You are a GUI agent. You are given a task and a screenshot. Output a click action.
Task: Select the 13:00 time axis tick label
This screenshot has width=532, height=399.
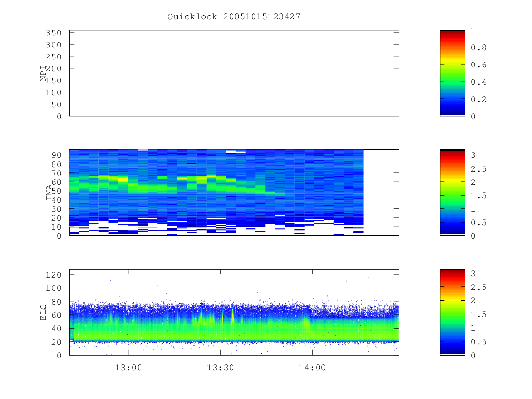pyautogui.click(x=129, y=368)
